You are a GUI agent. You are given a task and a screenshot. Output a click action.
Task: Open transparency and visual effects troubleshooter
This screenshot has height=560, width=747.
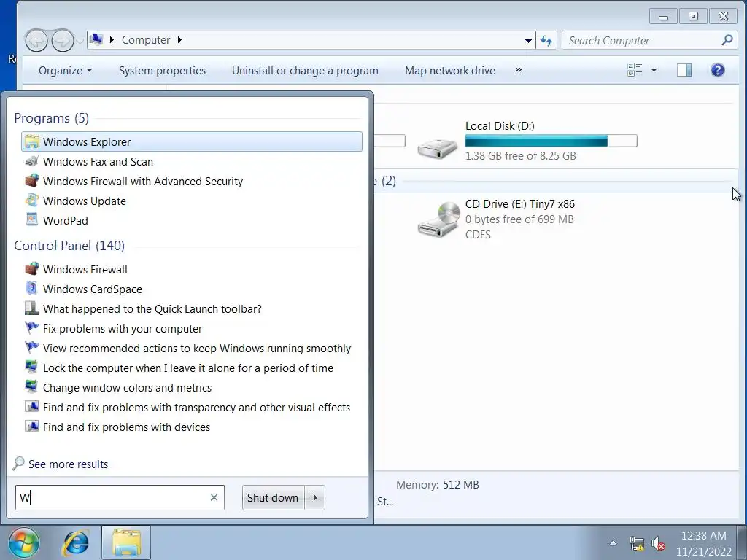coord(196,408)
